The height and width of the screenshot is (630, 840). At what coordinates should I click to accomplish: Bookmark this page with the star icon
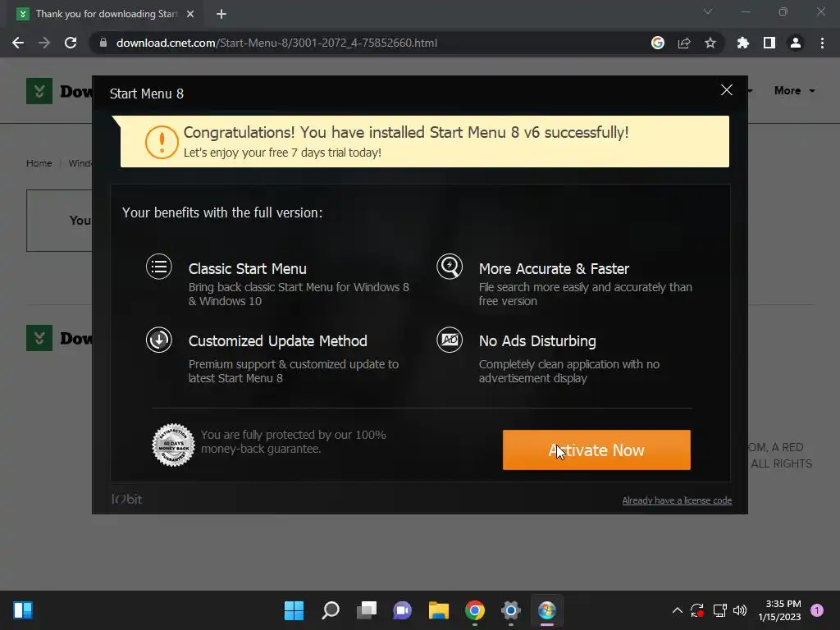pos(710,43)
